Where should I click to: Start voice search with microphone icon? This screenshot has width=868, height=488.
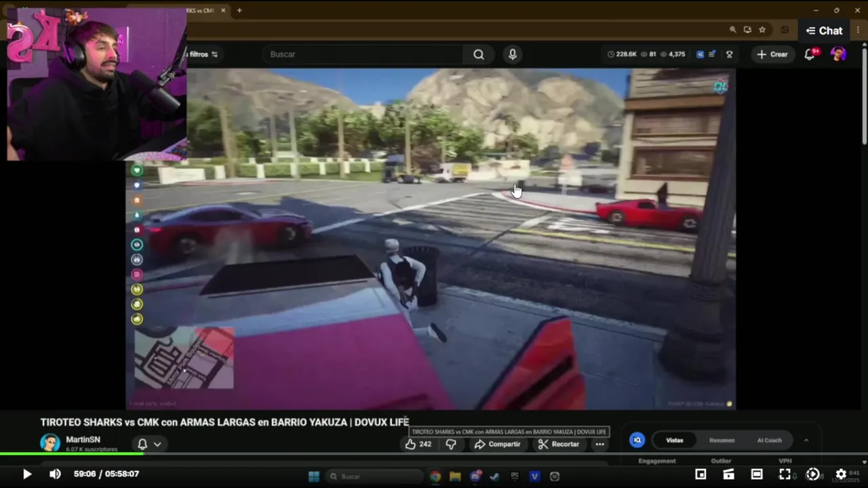(x=513, y=54)
